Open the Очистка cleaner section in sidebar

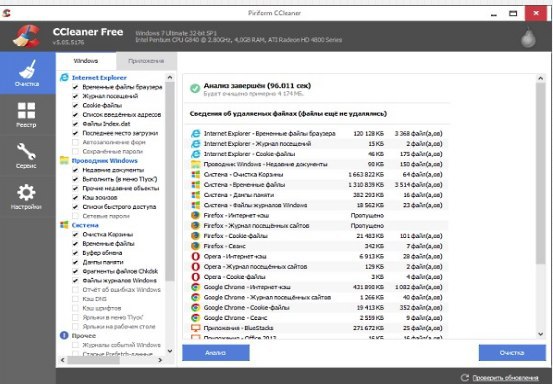click(27, 73)
